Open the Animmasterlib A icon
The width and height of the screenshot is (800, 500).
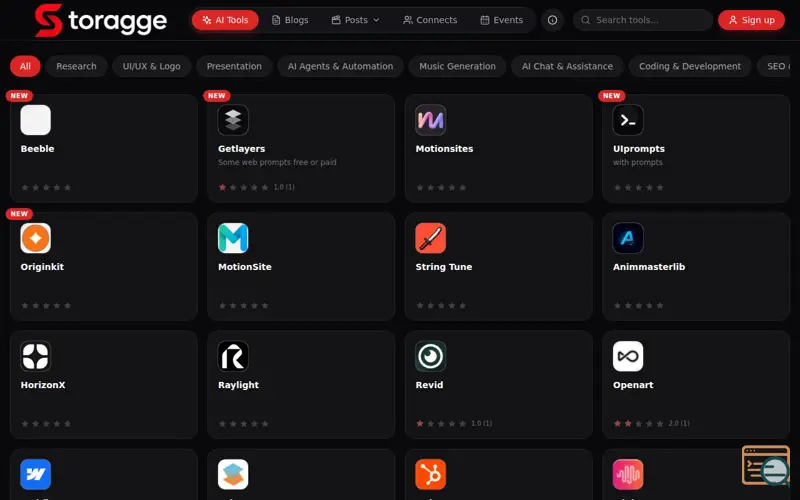[x=628, y=238]
